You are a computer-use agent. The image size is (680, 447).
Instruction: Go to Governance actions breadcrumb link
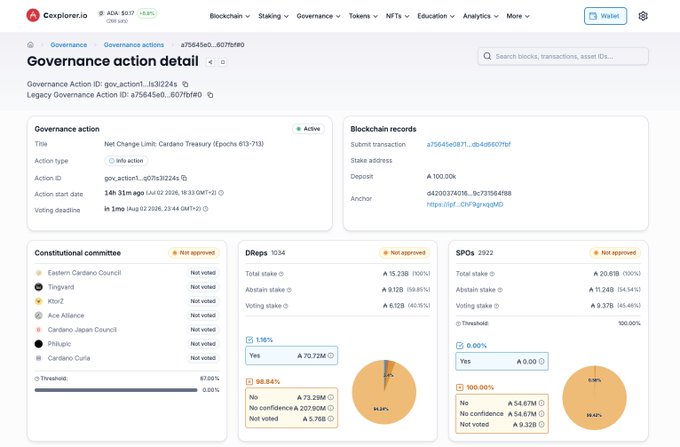pyautogui.click(x=134, y=45)
